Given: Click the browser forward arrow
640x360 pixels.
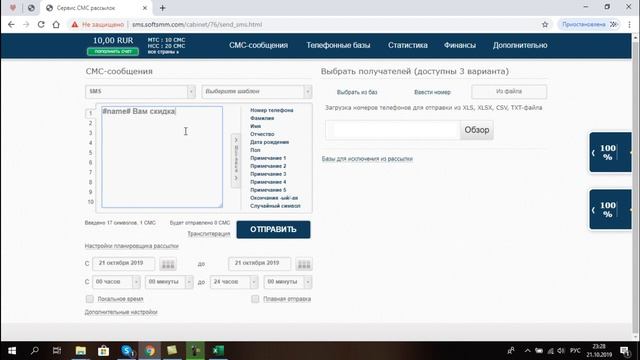Looking at the screenshot, I should 26,24.
